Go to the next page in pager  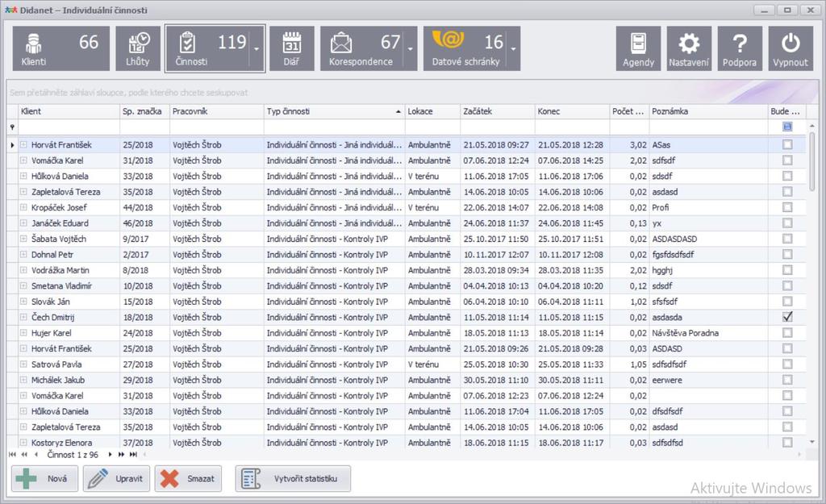pos(121,455)
